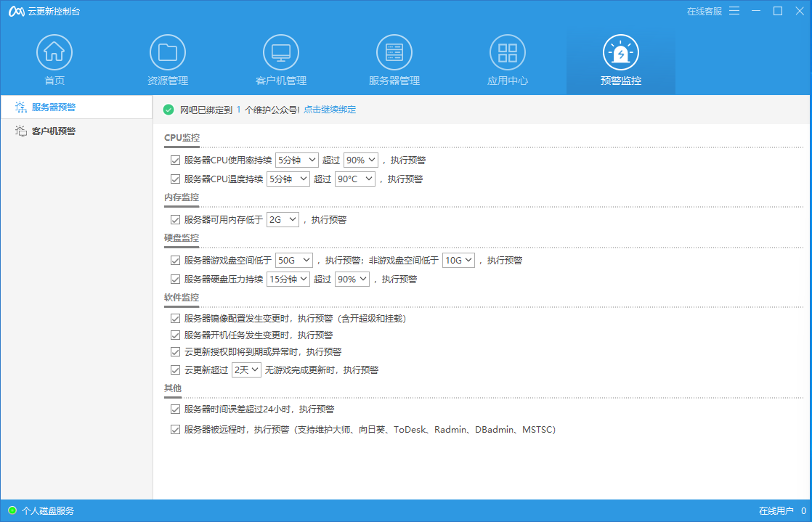Toggle 服务器被远程时 alert checkbox
Screen dimensions: 812x522
click(x=175, y=429)
